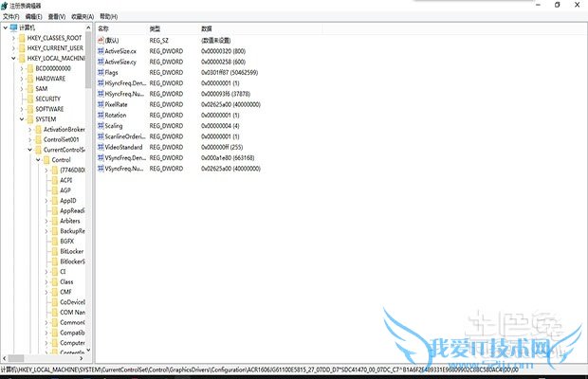This screenshot has height=379, width=588.
Task: Expand the BCD00000000 key
Action: [x=22, y=68]
